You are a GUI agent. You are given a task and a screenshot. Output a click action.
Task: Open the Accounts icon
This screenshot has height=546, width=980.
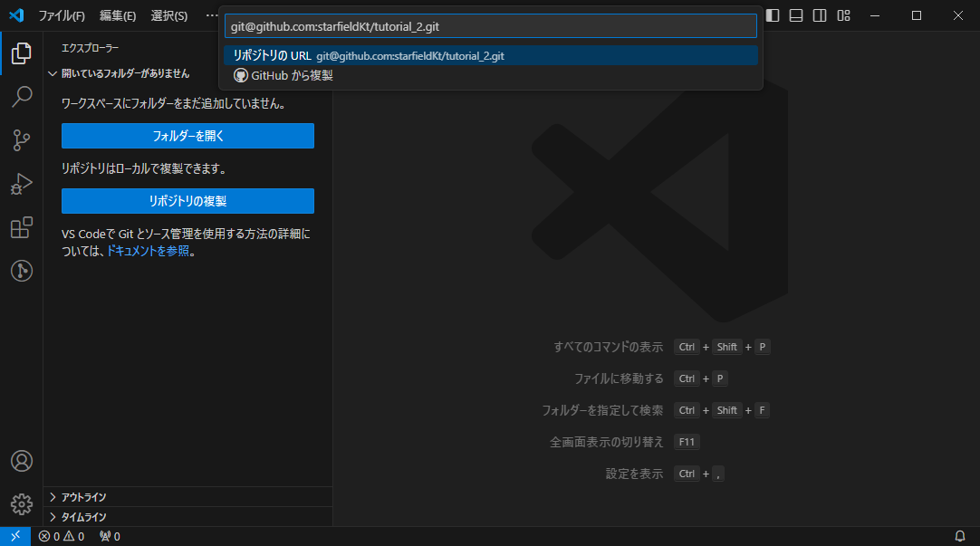click(x=21, y=461)
